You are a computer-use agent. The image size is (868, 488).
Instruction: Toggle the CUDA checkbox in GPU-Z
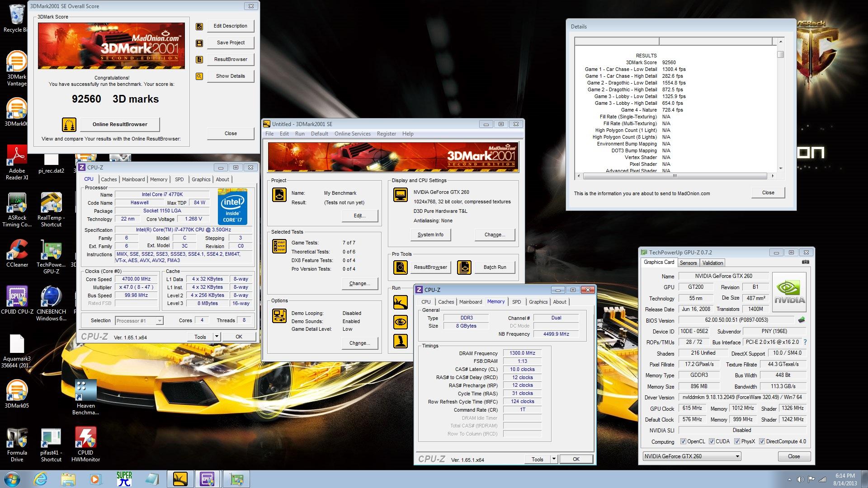click(712, 441)
